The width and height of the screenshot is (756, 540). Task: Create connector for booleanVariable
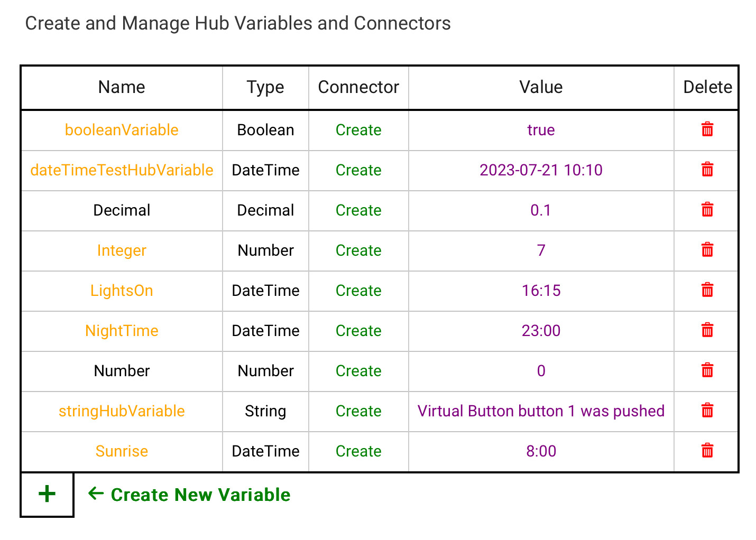pyautogui.click(x=358, y=130)
